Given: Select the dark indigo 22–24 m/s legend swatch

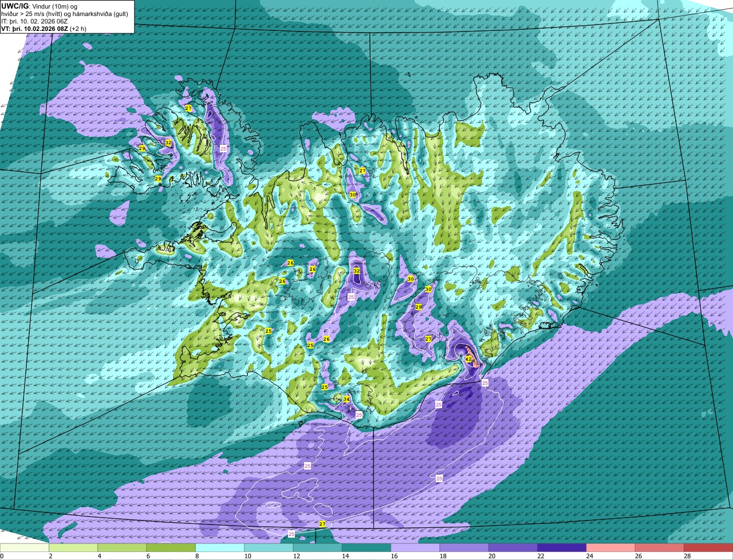Looking at the screenshot, I should click(562, 547).
